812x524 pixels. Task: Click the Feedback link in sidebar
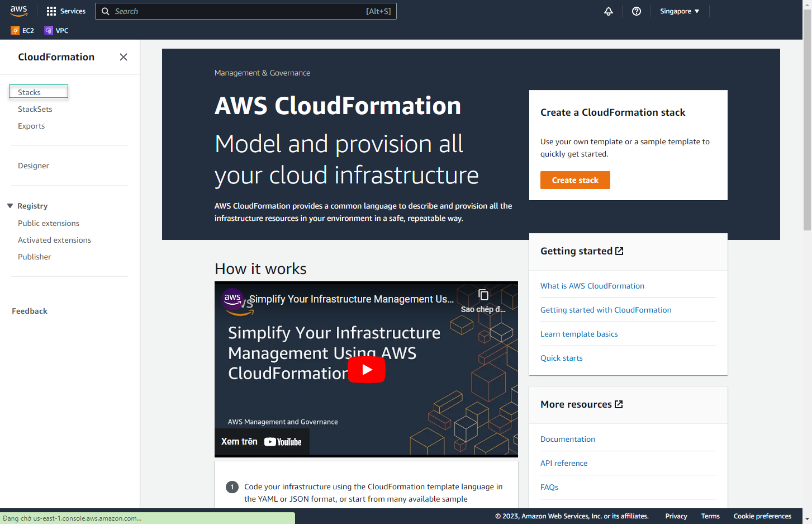(x=30, y=311)
